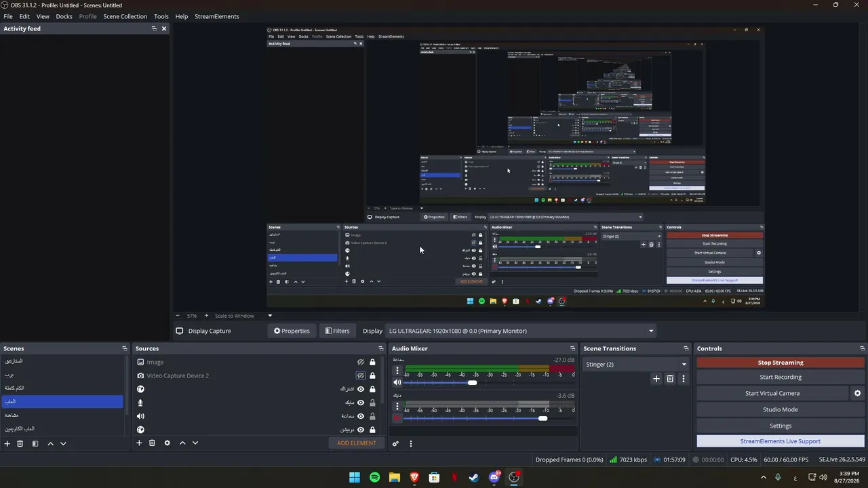
Task: Add a new scene with plus icon
Action: pyautogui.click(x=7, y=443)
